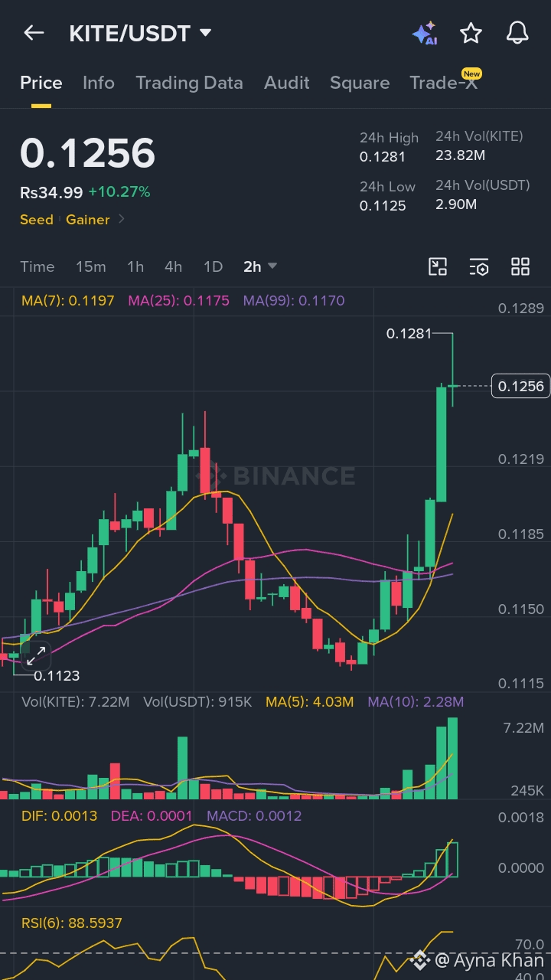
Task: Tap the latest tall green candle
Action: coord(442,444)
